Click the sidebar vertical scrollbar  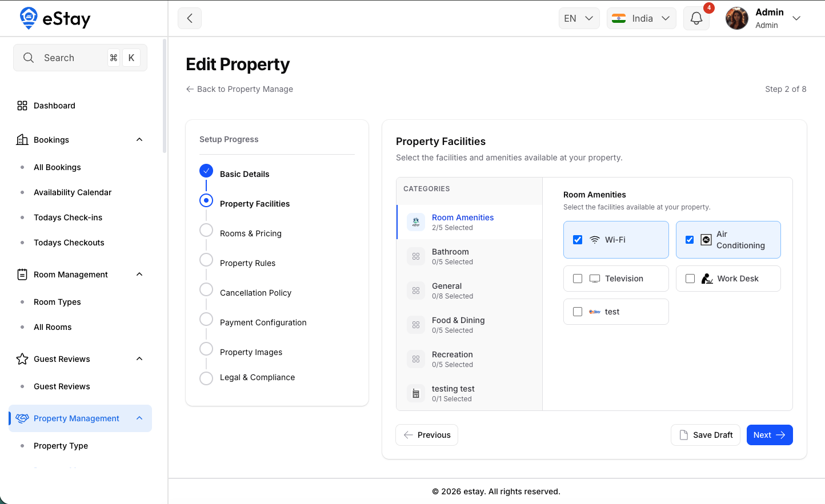[x=165, y=96]
